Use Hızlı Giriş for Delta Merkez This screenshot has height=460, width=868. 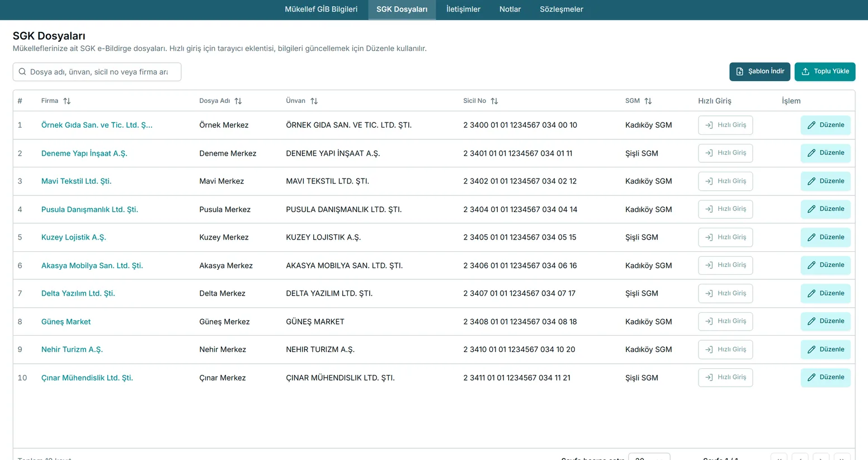pyautogui.click(x=725, y=293)
